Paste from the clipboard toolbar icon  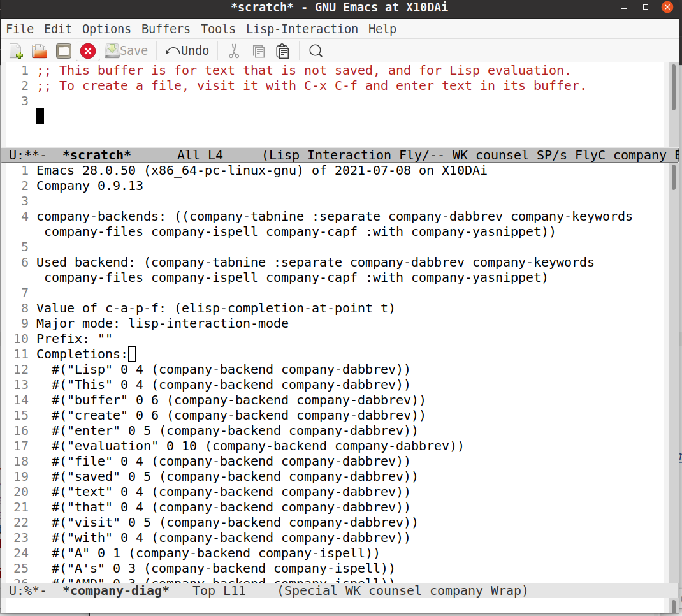tap(282, 51)
